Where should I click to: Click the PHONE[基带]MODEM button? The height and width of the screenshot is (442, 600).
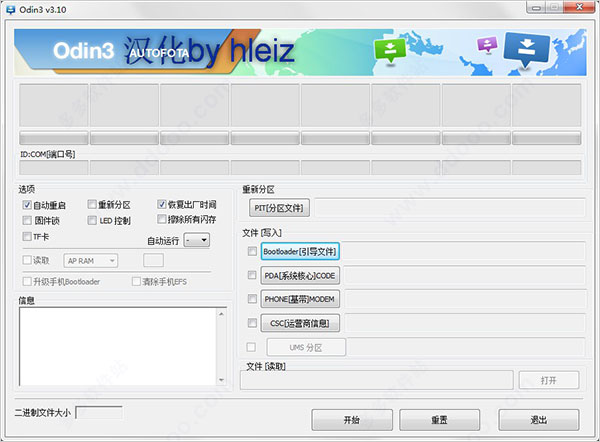300,299
